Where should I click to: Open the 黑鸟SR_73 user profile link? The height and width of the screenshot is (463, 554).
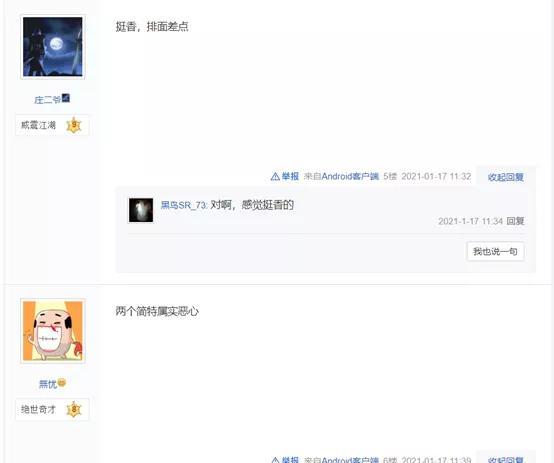point(184,205)
